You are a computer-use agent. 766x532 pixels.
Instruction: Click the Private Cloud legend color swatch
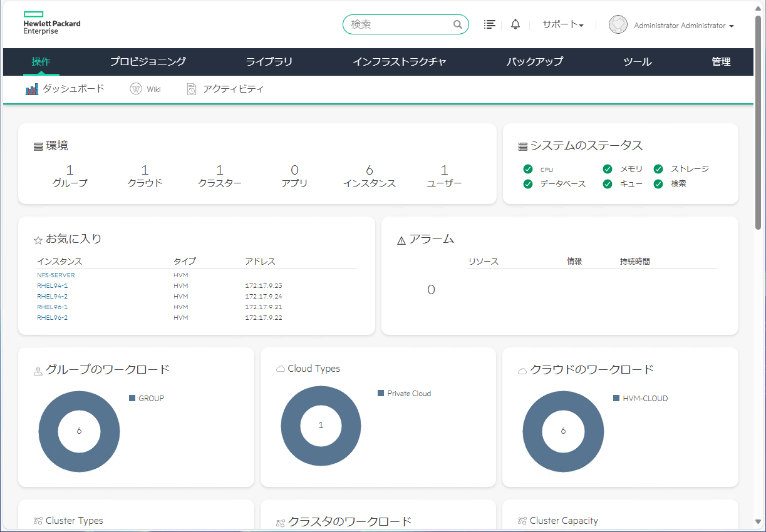(381, 393)
